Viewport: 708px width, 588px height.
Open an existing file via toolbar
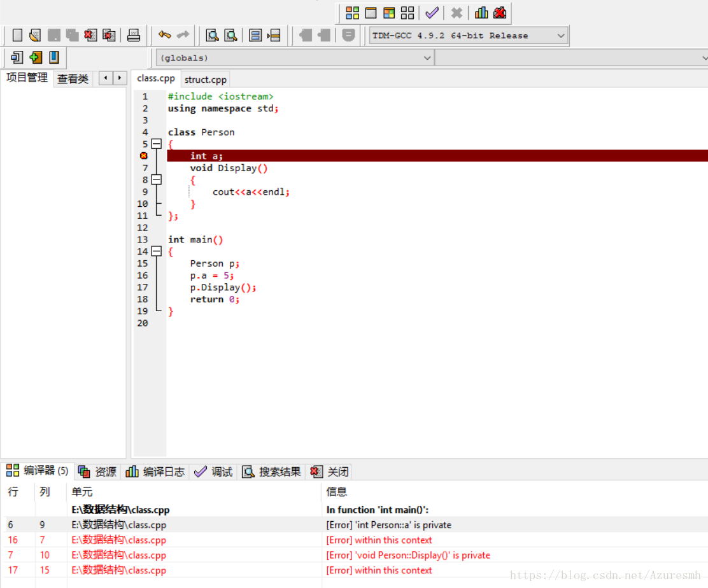tap(35, 35)
